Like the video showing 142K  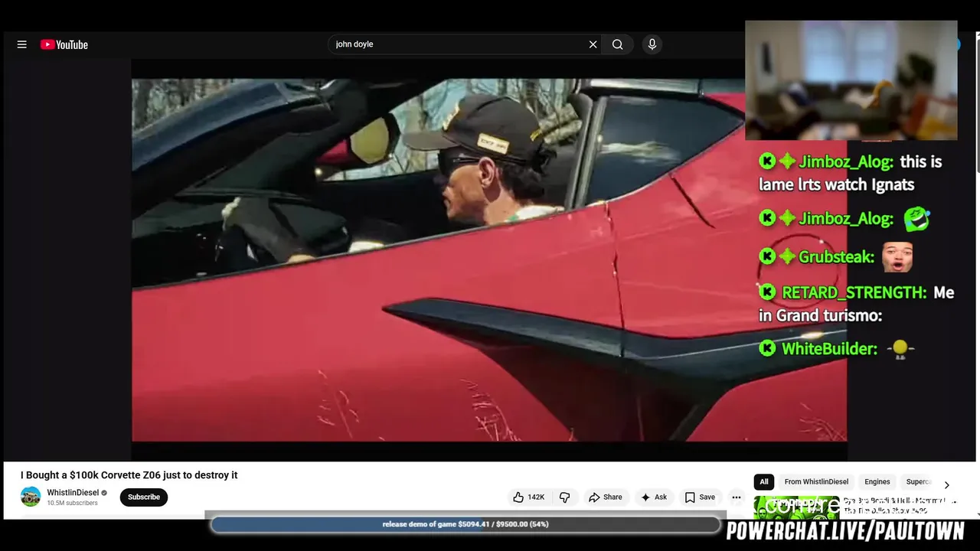[x=529, y=497]
